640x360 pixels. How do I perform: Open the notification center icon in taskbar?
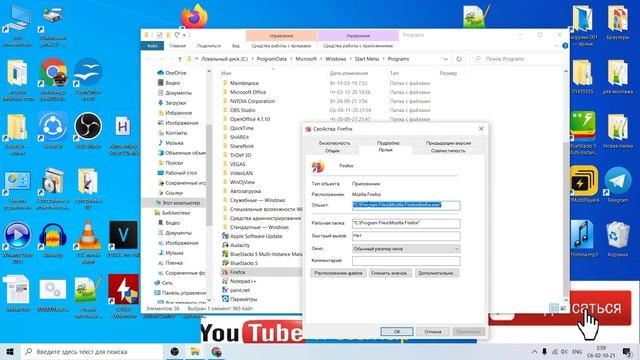[x=627, y=352]
